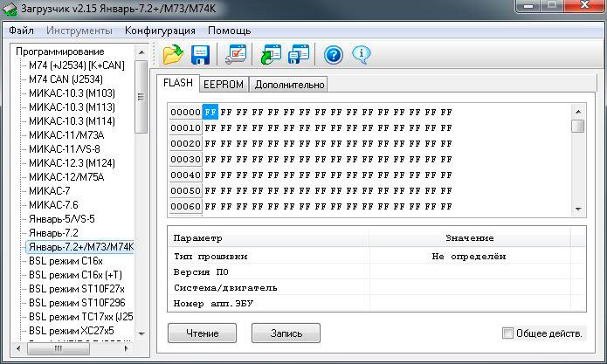Click hex view scrollbar down arrow
The height and width of the screenshot is (364, 607).
577,208
